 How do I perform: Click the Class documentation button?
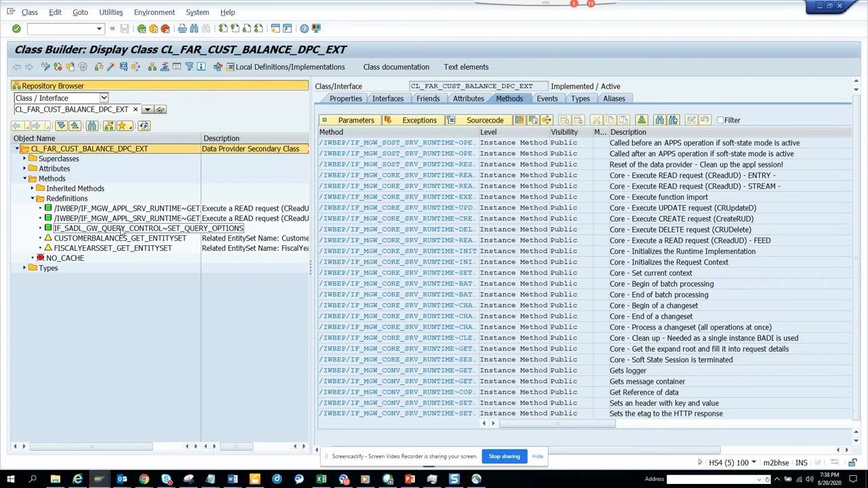click(x=396, y=66)
